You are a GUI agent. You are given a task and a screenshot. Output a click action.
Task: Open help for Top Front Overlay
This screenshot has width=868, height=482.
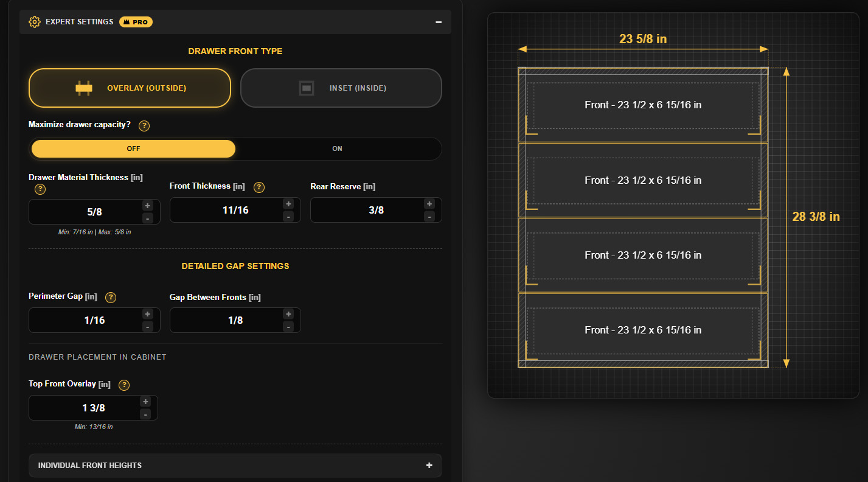124,385
